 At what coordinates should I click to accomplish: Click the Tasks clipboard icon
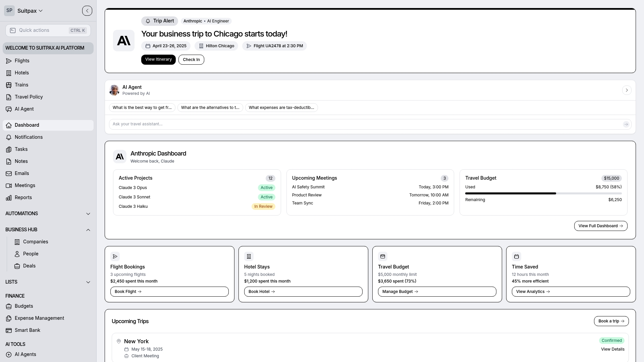point(9,149)
